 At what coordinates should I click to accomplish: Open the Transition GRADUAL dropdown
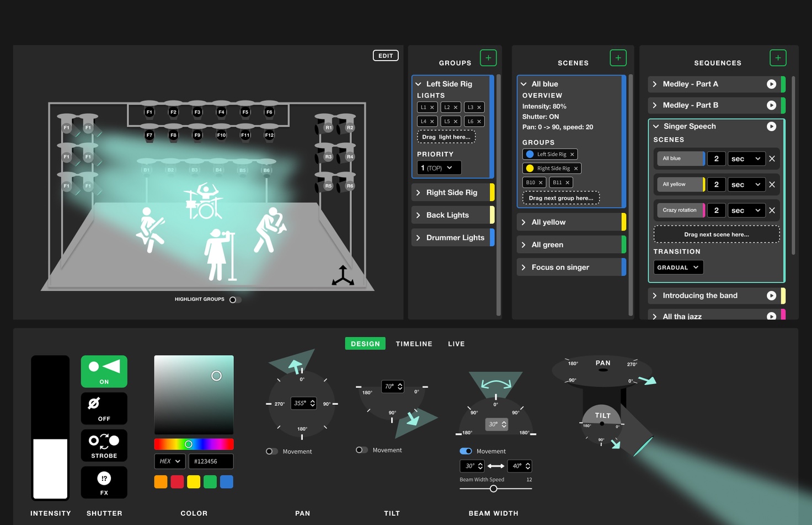678,267
